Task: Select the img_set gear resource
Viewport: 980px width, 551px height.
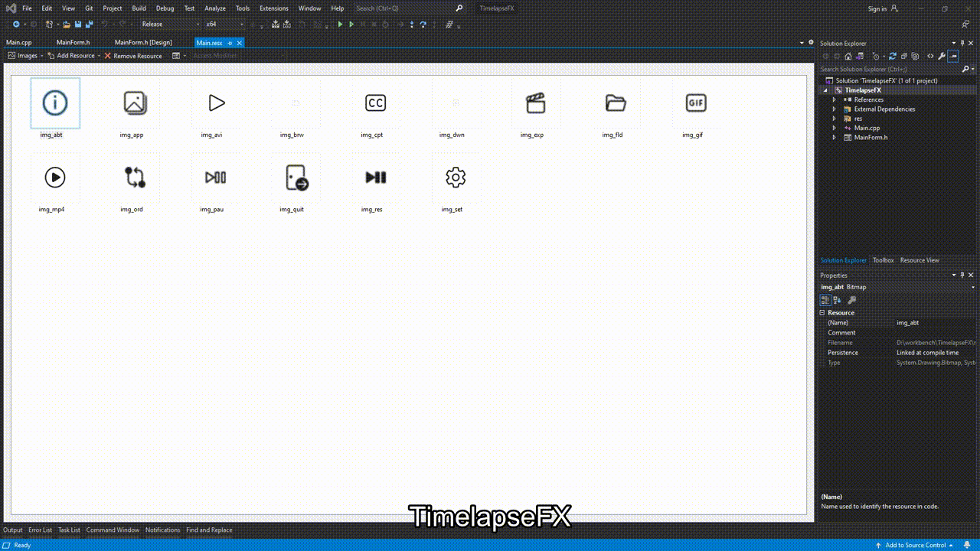Action: (456, 178)
